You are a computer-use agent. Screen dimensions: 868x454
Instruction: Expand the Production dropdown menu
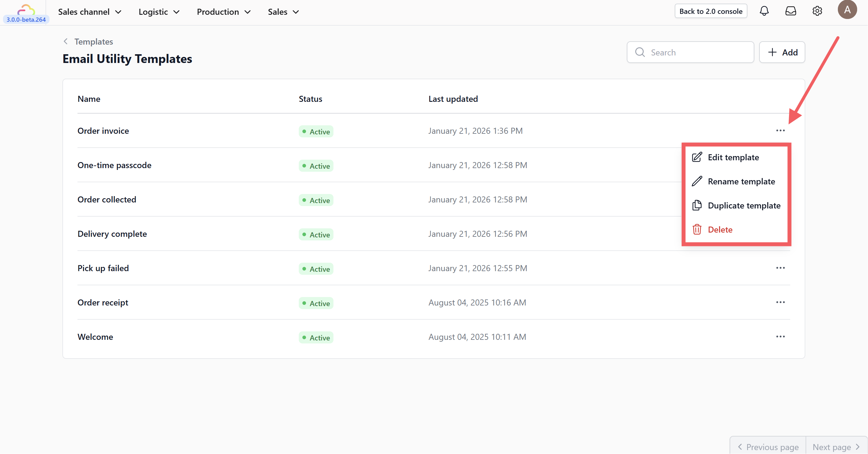point(224,12)
